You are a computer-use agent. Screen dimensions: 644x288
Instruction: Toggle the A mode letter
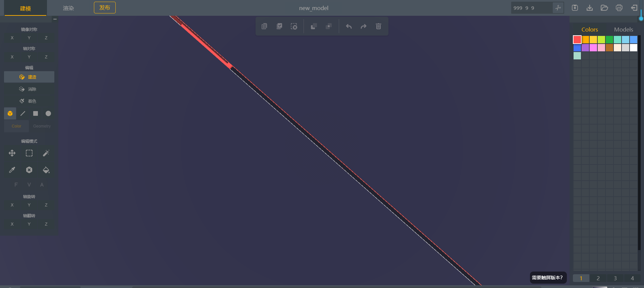42,185
